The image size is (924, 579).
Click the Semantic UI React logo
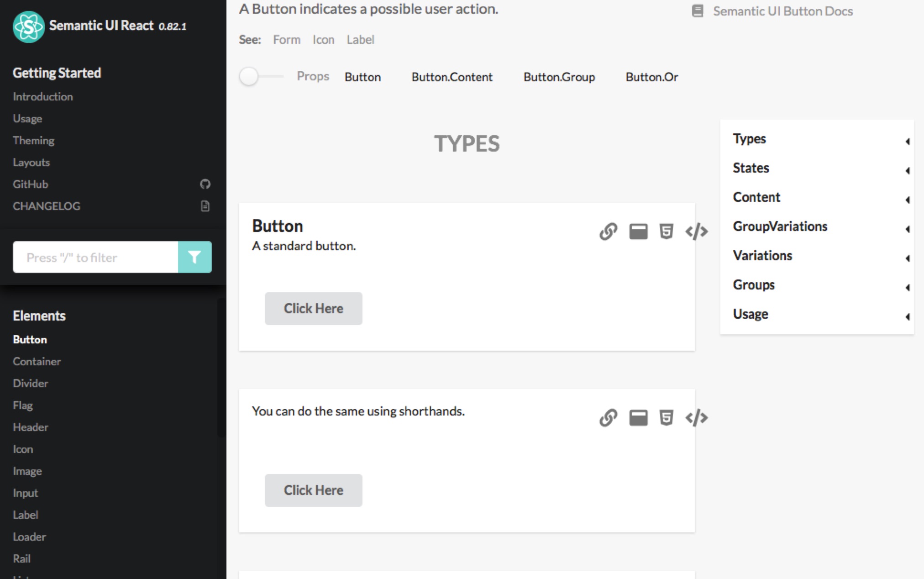[28, 26]
